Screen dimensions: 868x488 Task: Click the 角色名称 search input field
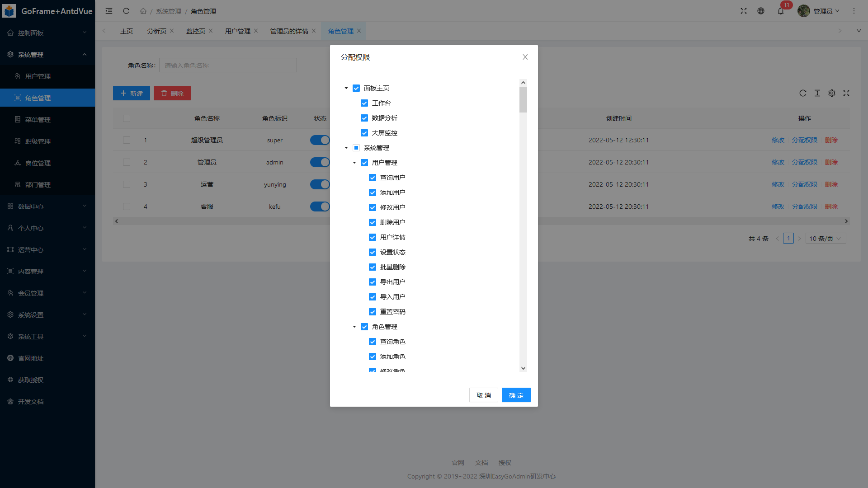click(228, 66)
